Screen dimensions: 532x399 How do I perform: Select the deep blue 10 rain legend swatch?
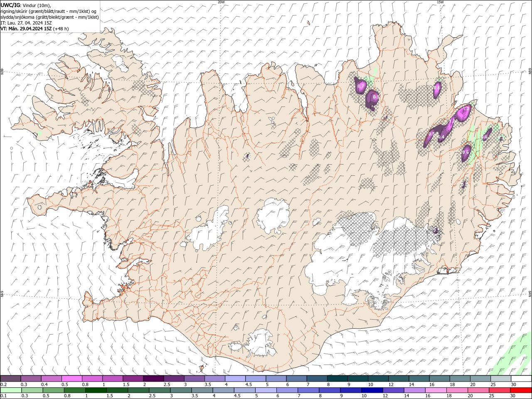point(371,390)
